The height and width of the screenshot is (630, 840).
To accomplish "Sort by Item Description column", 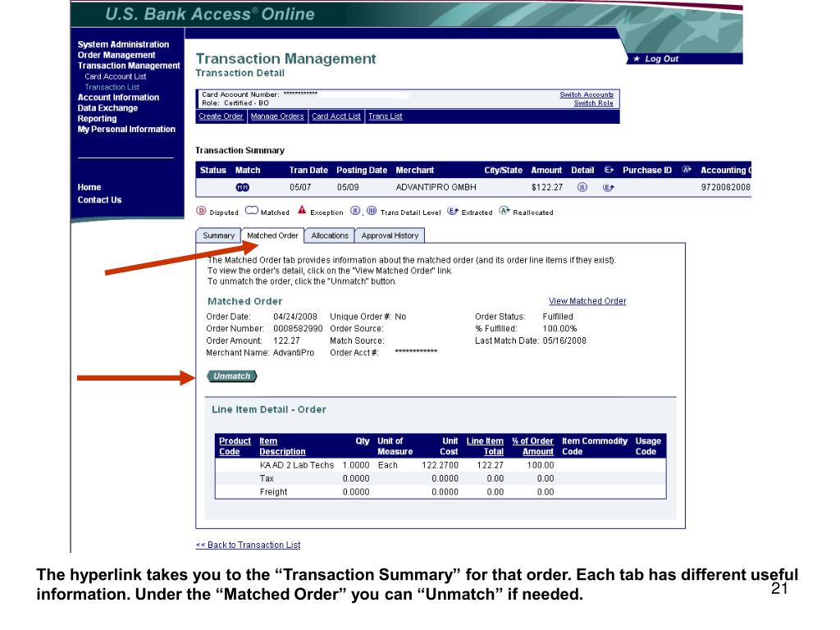I will (282, 446).
